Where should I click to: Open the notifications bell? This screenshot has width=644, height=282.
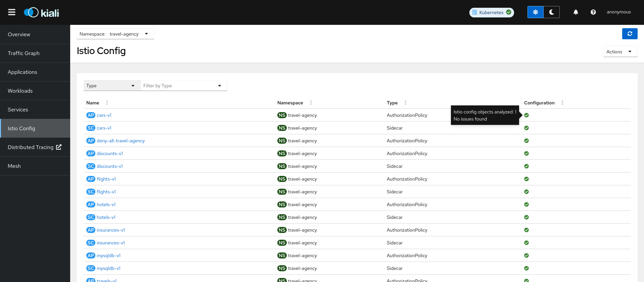click(x=576, y=12)
